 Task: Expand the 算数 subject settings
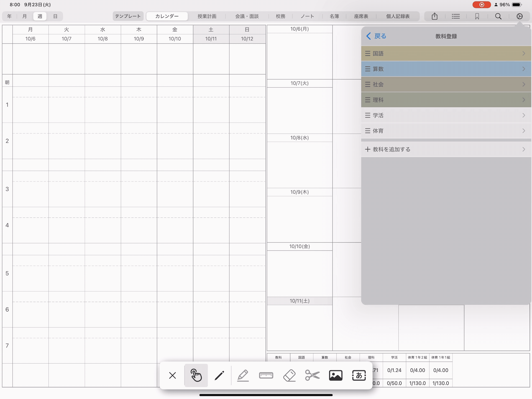coord(446,69)
